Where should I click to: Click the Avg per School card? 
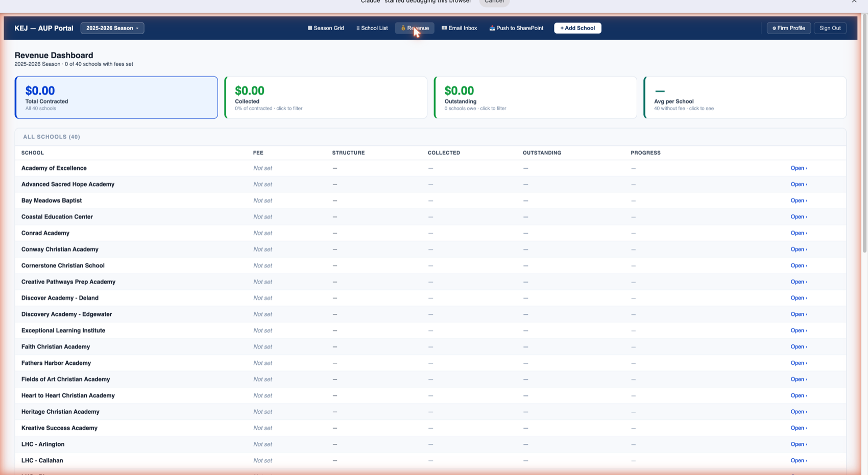[x=745, y=97]
